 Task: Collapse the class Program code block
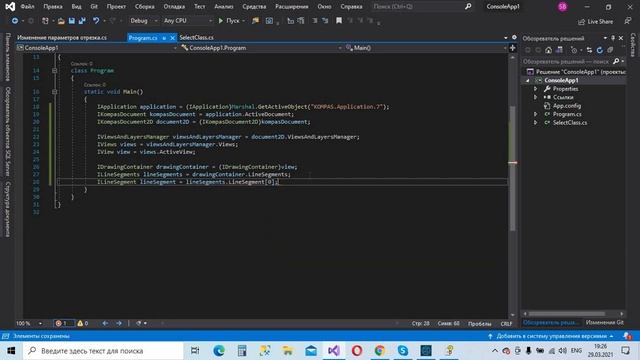[x=54, y=71]
